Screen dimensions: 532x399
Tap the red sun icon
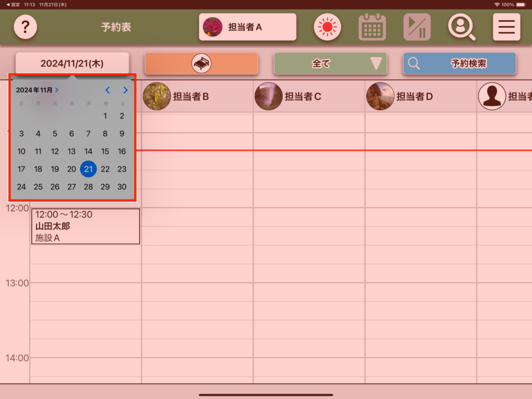pos(327,27)
